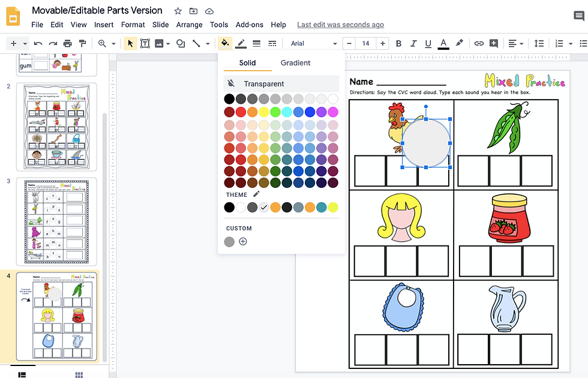Click the Google Slides home logo
This screenshot has width=588, height=378.
pyautogui.click(x=13, y=17)
